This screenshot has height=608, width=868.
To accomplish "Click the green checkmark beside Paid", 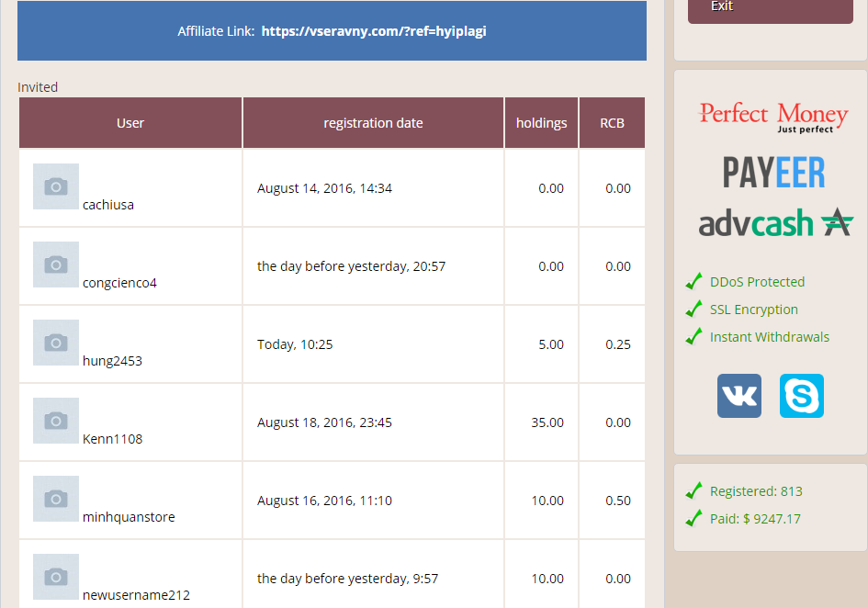I will [693, 518].
